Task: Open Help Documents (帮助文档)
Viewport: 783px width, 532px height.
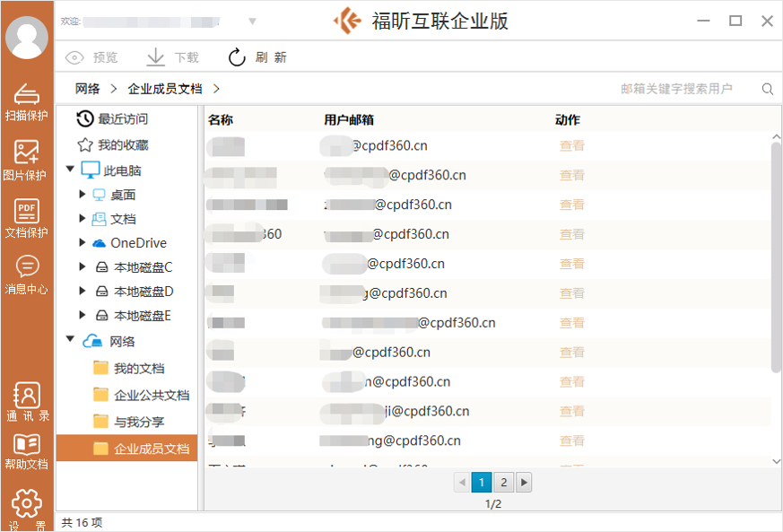Action: point(27,451)
